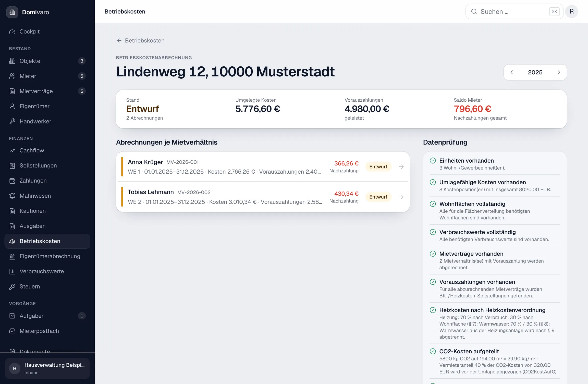Click the Vorauszahlungen value 4.980,00 €
588x384 pixels.
coord(367,109)
